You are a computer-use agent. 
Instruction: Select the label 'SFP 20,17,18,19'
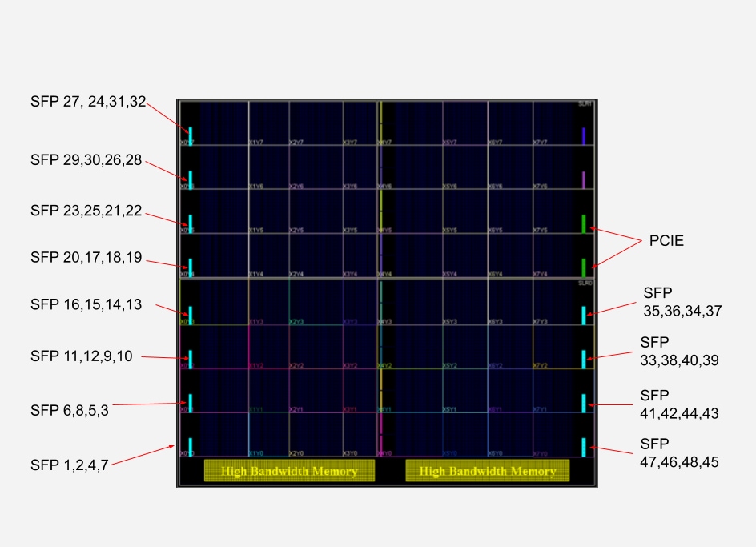[x=86, y=258]
